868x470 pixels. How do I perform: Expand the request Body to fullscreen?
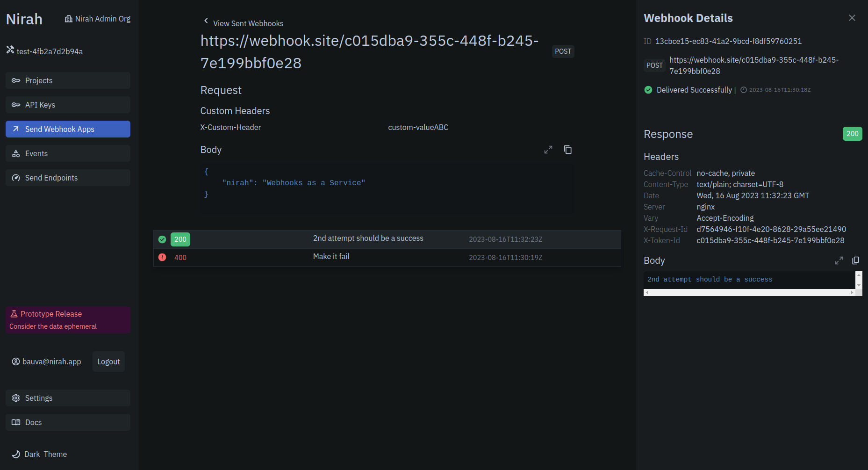tap(548, 149)
